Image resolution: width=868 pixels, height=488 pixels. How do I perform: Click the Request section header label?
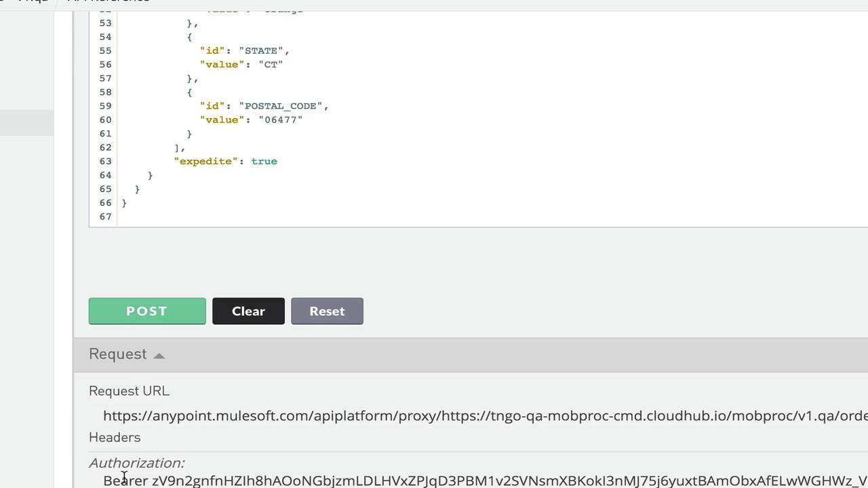point(117,354)
